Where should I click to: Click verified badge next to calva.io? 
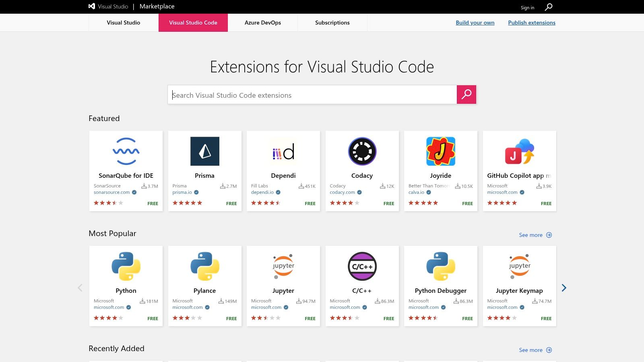tap(429, 192)
